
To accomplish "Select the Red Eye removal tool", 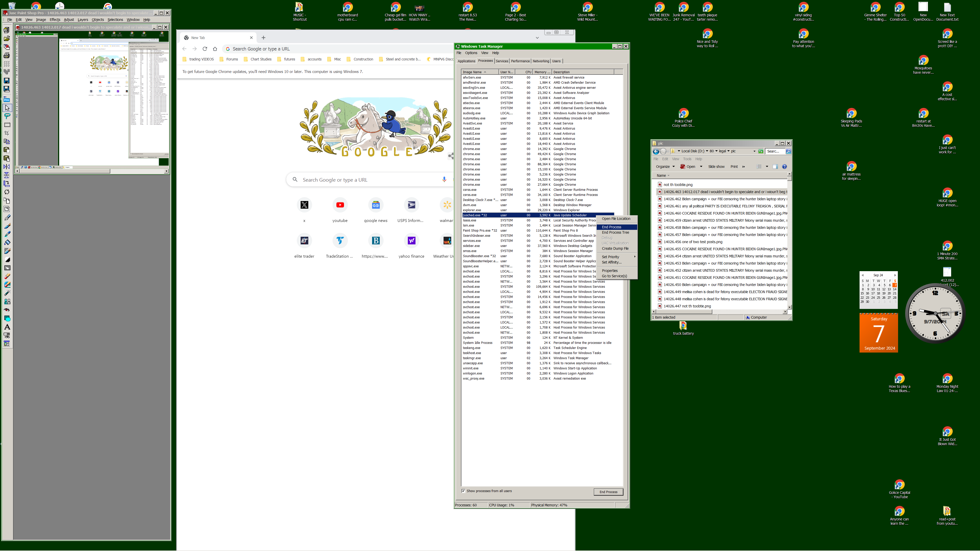I will (7, 310).
